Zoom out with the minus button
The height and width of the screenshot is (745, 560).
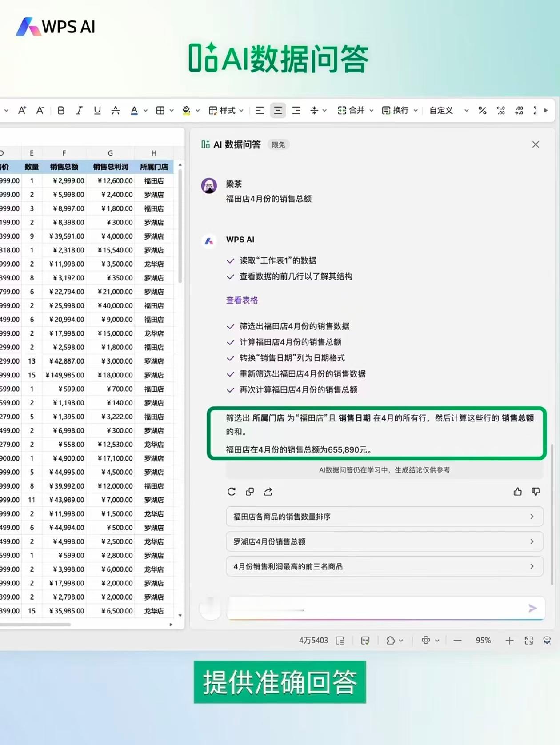click(457, 641)
